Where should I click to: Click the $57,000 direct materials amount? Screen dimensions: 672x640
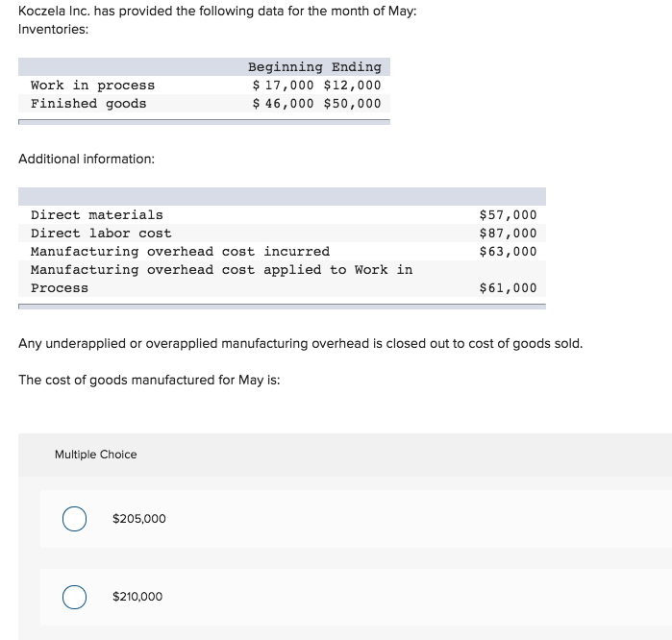[508, 215]
